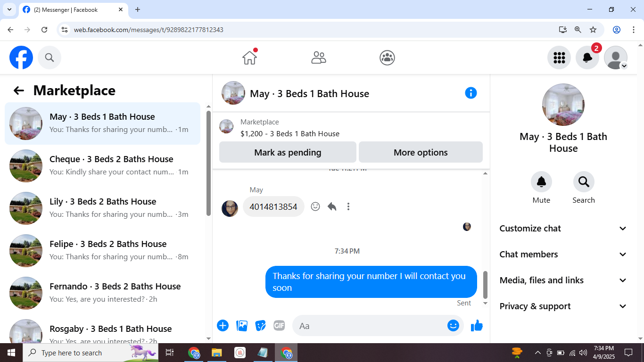
Task: Open the Facebook logo home link
Action: [21, 58]
